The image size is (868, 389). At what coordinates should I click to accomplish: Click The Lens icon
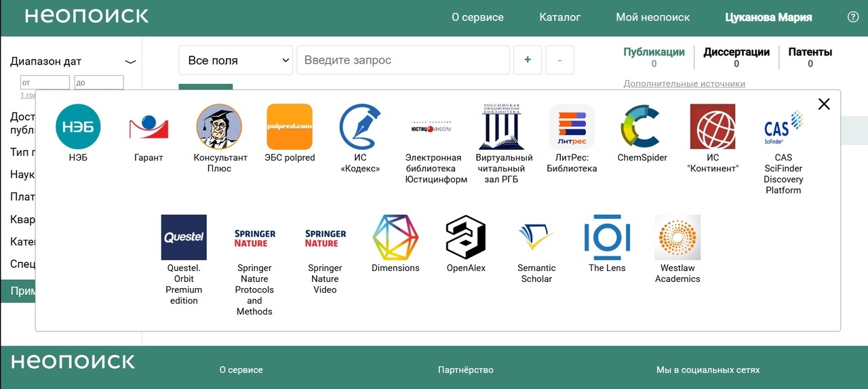607,237
